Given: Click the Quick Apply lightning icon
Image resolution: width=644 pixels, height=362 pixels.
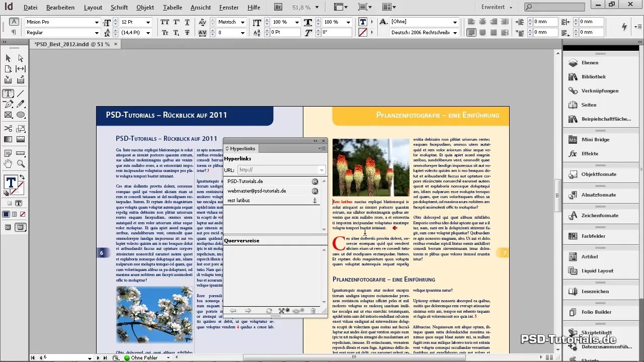Looking at the screenshot, I should coord(625,27).
